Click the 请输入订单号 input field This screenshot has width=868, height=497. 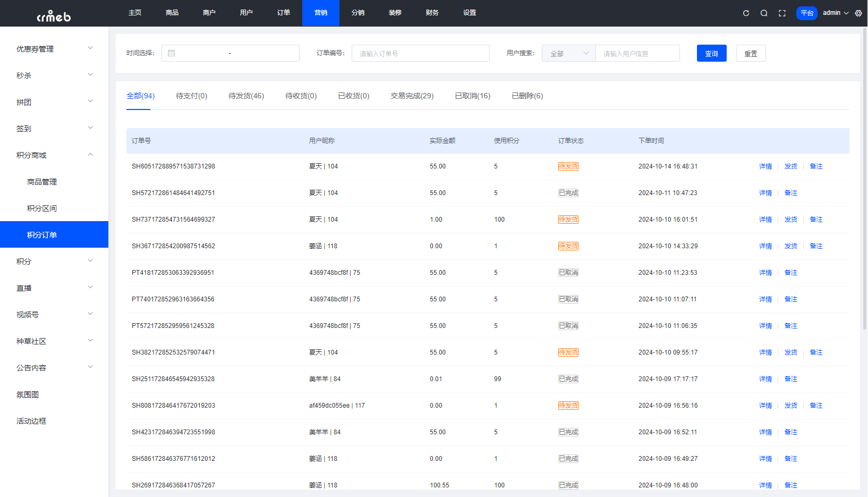point(420,53)
